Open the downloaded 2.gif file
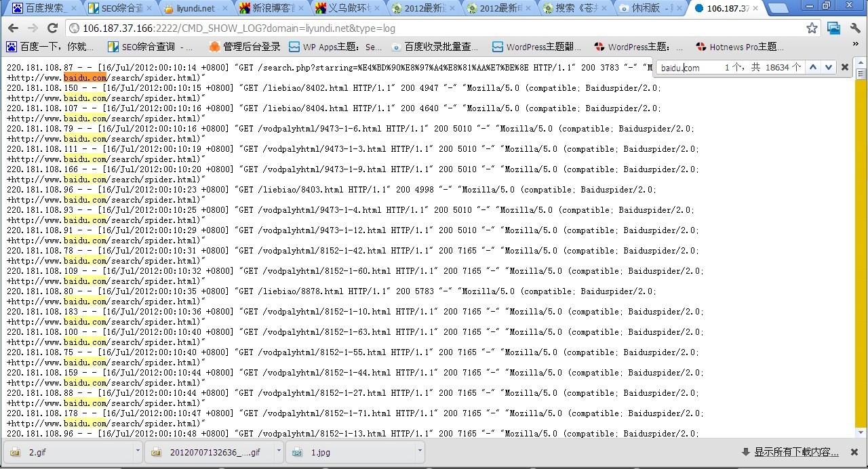The height and width of the screenshot is (469, 868). click(69, 451)
